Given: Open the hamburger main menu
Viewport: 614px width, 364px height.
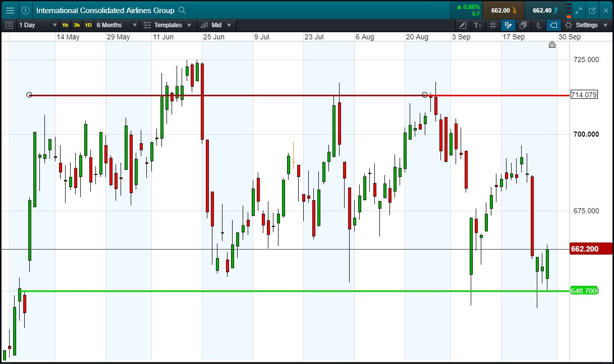Looking at the screenshot, I should (10, 10).
